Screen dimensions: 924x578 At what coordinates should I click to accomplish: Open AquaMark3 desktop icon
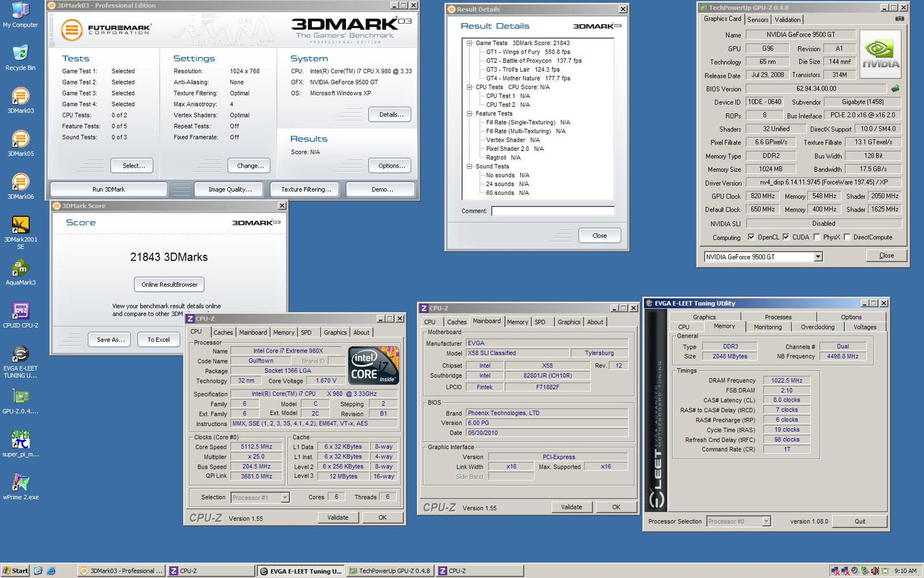[20, 273]
